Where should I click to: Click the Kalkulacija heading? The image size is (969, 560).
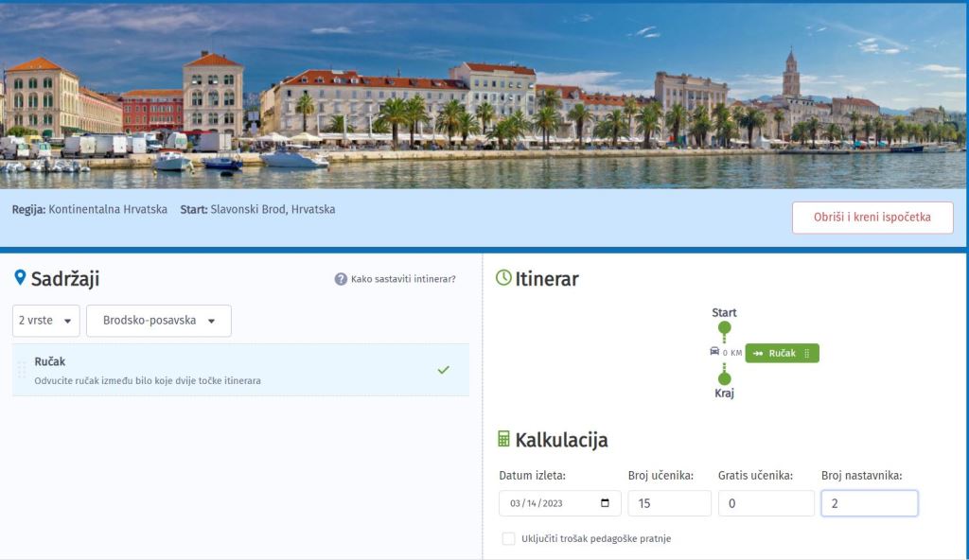point(561,440)
